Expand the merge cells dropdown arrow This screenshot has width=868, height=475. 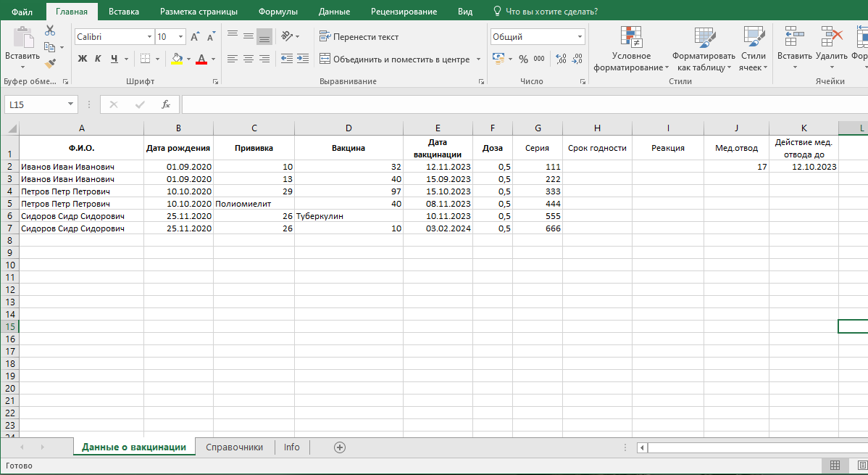point(479,59)
